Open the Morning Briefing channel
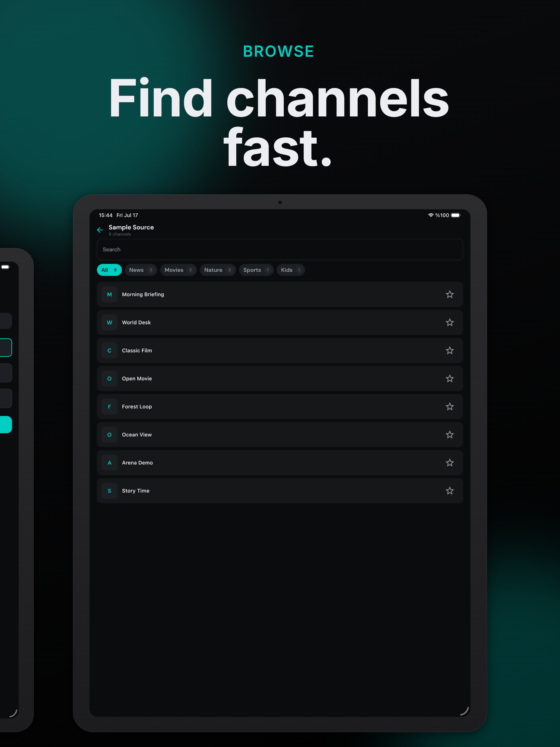This screenshot has width=560, height=747. (280, 295)
